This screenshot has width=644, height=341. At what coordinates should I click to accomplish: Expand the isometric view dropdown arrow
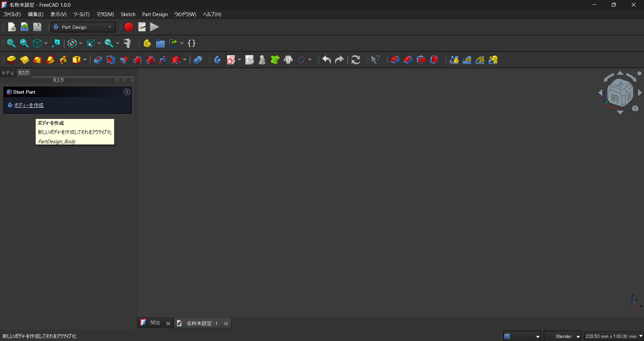(x=46, y=43)
